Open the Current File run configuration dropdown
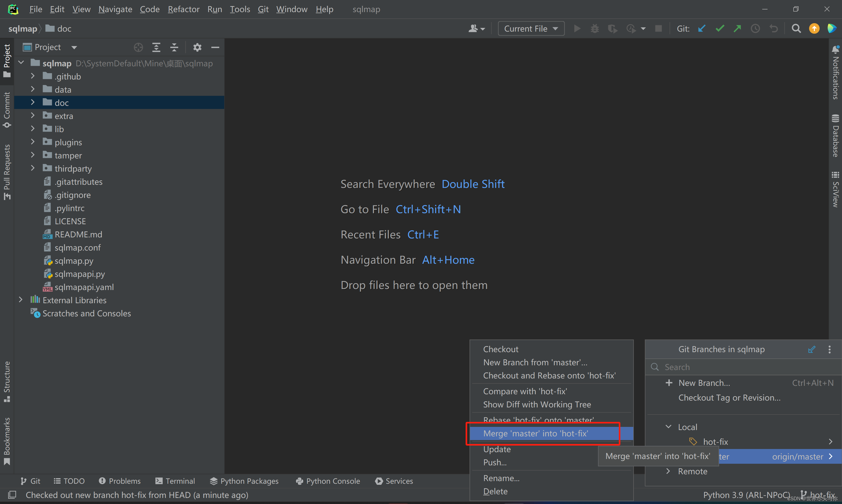The image size is (842, 504). [531, 28]
